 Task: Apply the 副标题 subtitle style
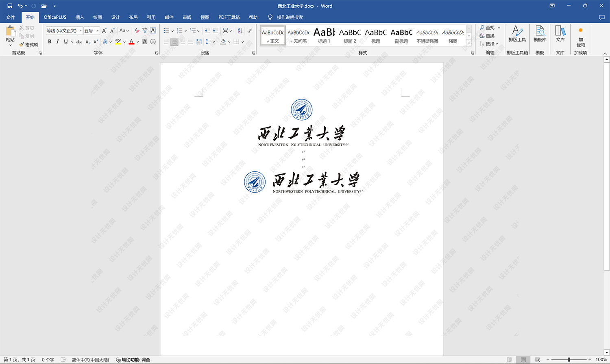point(401,35)
